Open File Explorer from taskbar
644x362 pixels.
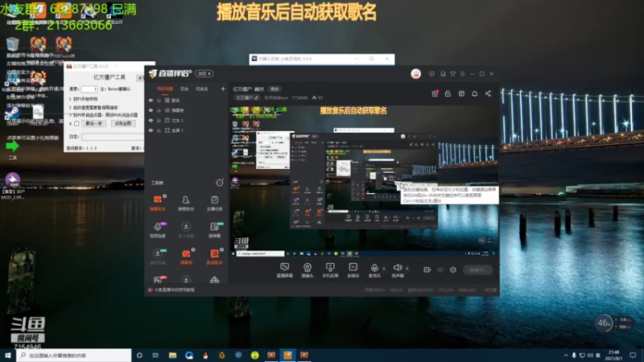[x=172, y=355]
